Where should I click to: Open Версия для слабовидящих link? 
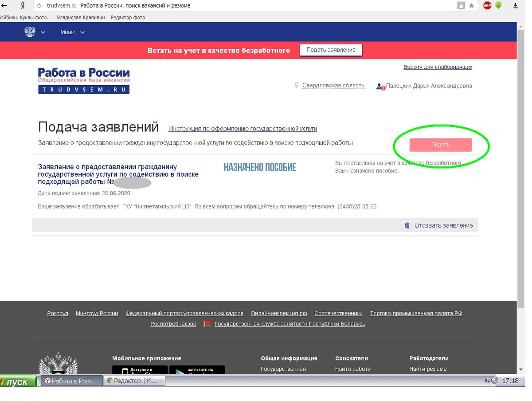tap(438, 67)
